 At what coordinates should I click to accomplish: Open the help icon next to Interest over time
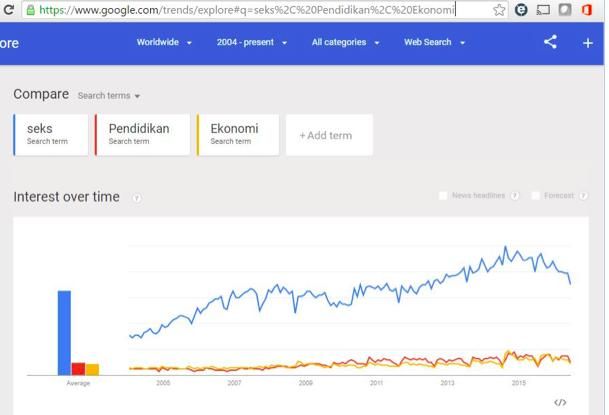pyautogui.click(x=136, y=198)
